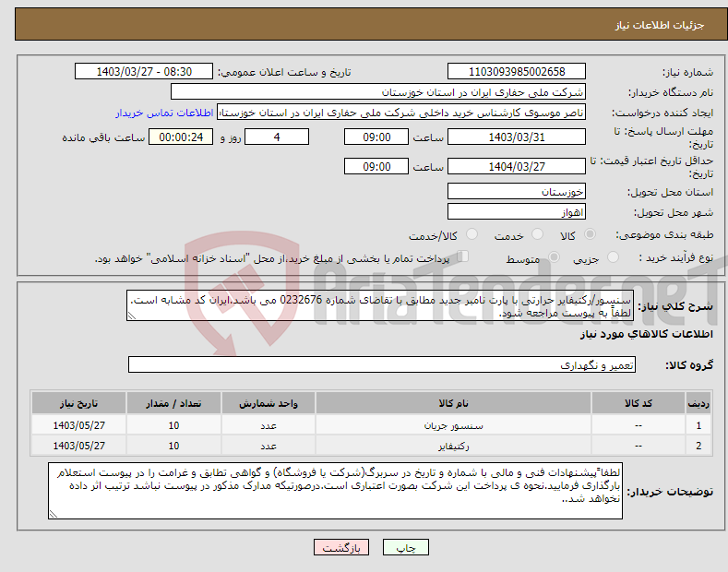728x572 pixels.
Task: Click the need date in the سنسور جریان row
Action: coord(79,425)
